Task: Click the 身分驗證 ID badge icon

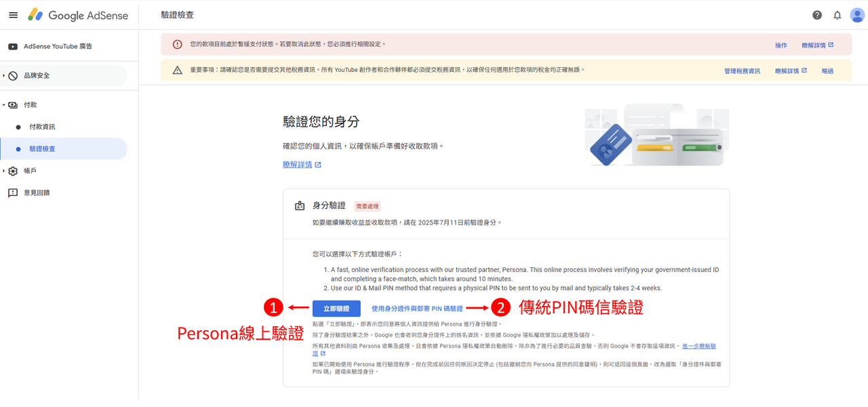Action: (x=300, y=206)
